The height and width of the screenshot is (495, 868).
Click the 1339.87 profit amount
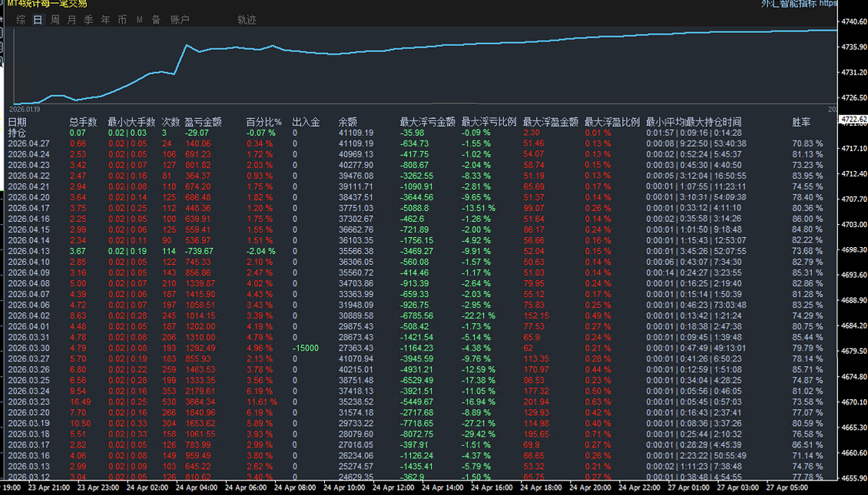tap(200, 284)
